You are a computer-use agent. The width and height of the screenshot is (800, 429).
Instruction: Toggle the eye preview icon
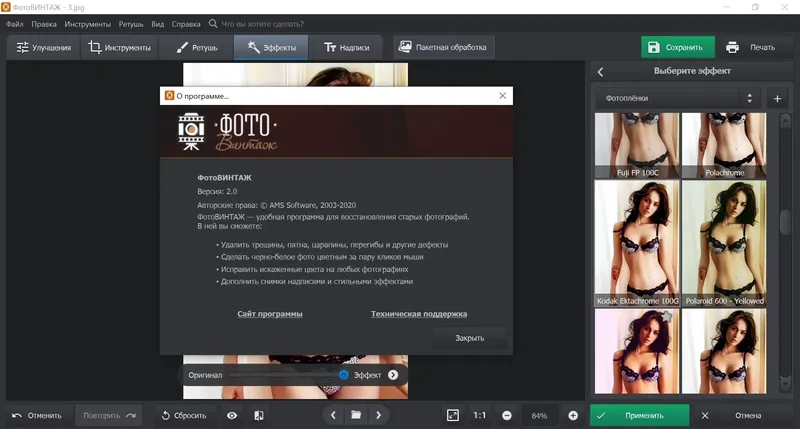pos(232,415)
